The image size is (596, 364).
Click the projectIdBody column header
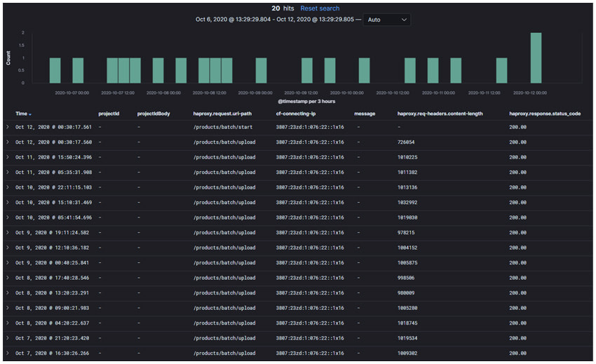tap(154, 113)
